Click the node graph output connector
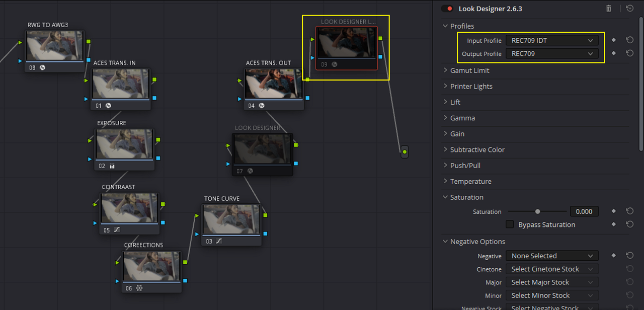This screenshot has height=310, width=644. pyautogui.click(x=405, y=151)
